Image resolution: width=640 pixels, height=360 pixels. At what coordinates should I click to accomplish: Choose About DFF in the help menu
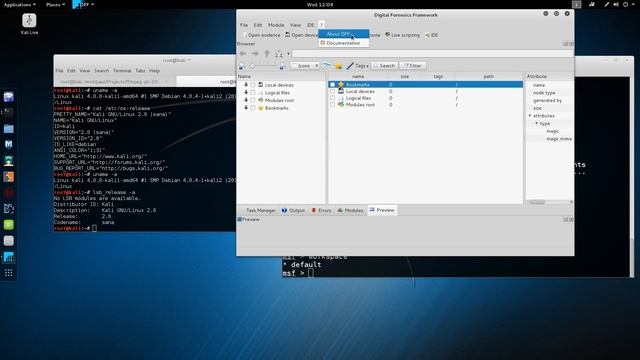click(344, 34)
